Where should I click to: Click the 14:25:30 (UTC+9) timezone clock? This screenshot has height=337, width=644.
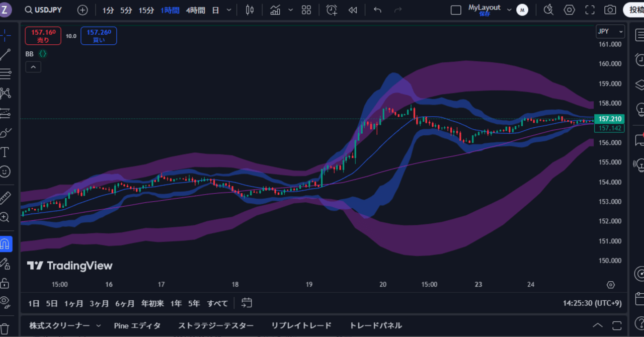pyautogui.click(x=592, y=303)
